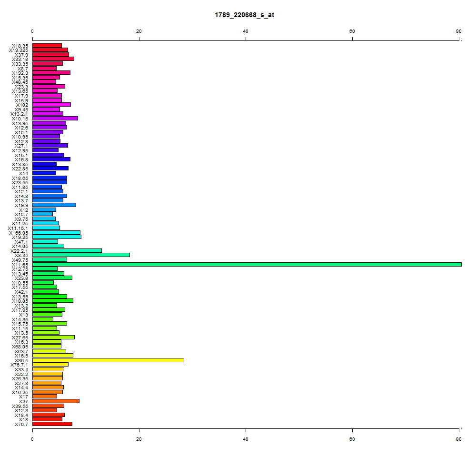476x476 pixels.
Task: Select the row label X33.35
Action: pyautogui.click(x=20, y=64)
